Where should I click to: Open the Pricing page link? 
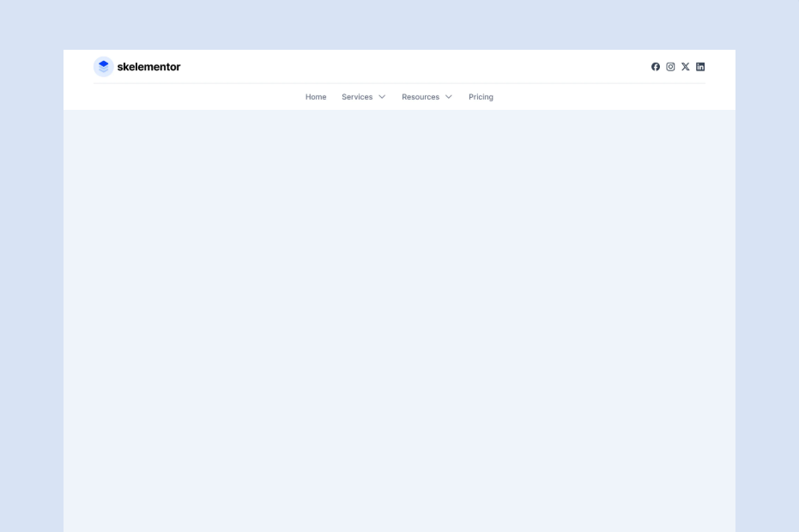point(481,97)
